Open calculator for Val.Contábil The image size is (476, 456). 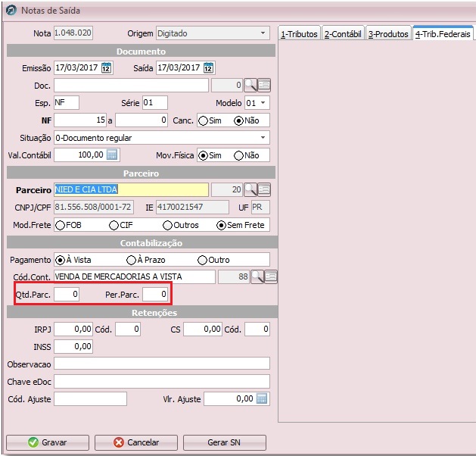[112, 155]
